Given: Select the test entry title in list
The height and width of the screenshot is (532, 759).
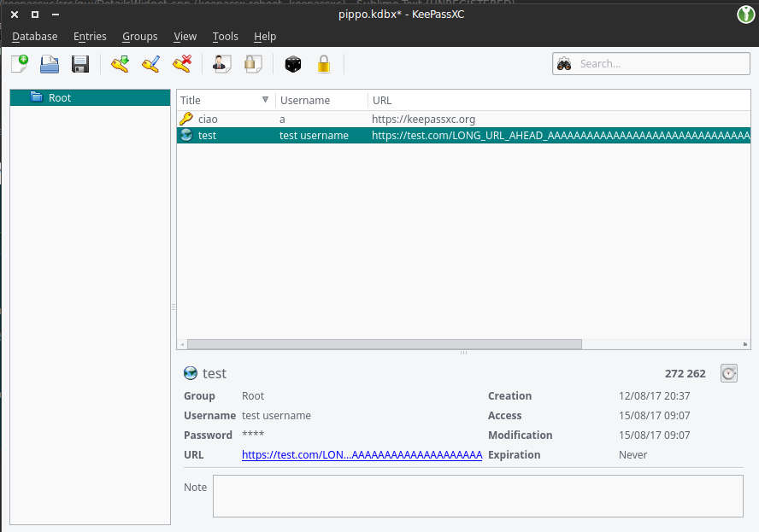Looking at the screenshot, I should pos(207,136).
